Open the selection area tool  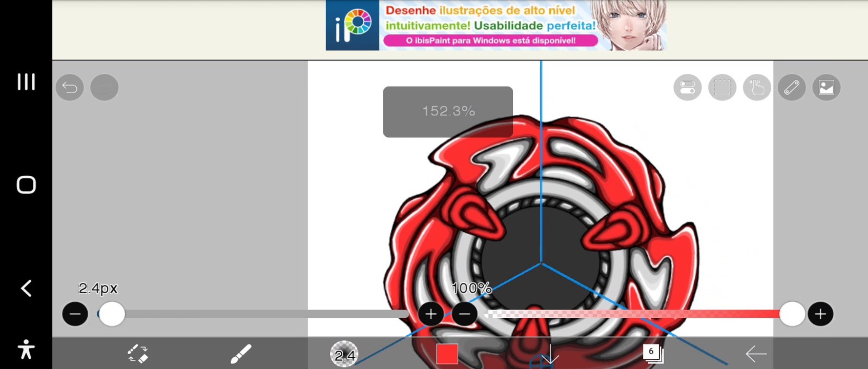[x=722, y=88]
